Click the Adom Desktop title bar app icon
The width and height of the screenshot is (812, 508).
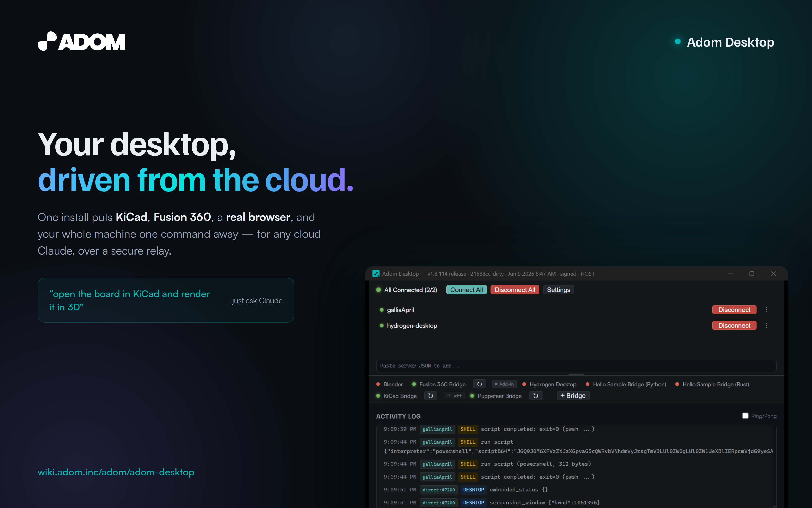(376, 274)
